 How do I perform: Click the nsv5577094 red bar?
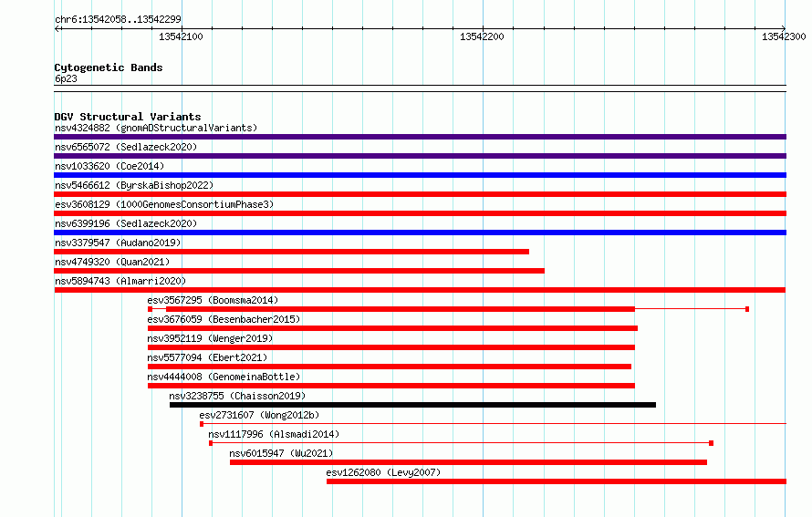[390, 367]
